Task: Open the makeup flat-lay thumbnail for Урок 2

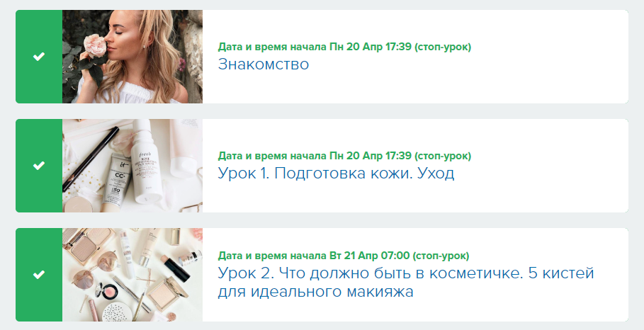Action: [x=132, y=275]
